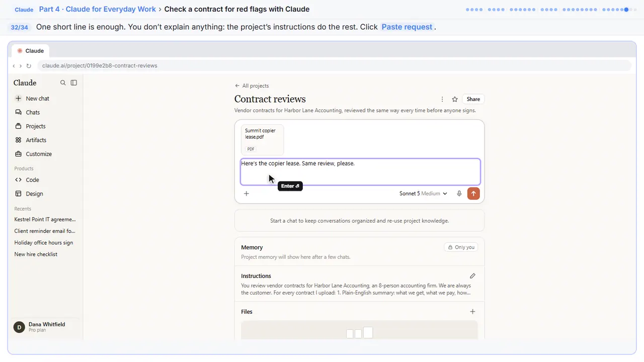
Task: Click the Only you visibility badge
Action: (x=461, y=247)
